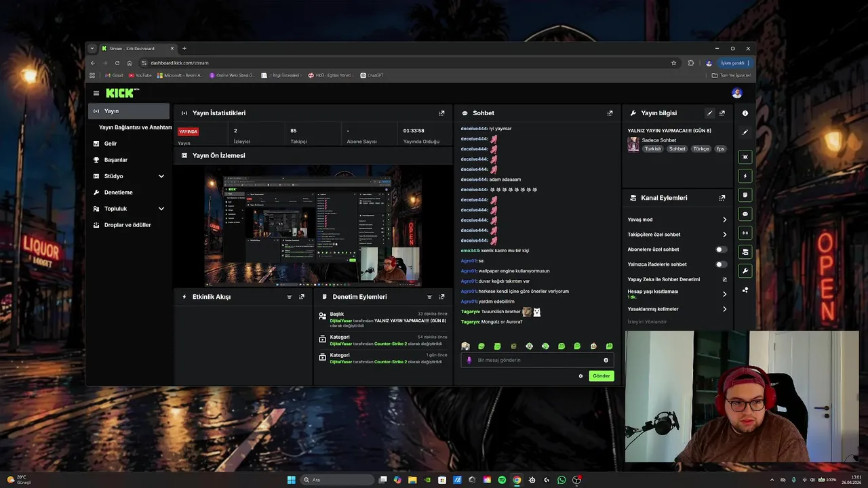Toggle the stream statistics widget button

tap(745, 232)
